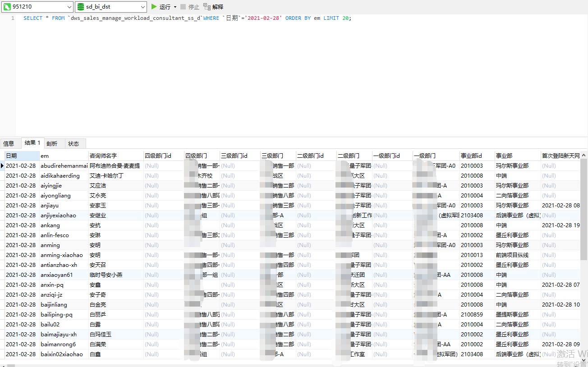Click the em column header
588x367 pixels.
[x=64, y=156]
